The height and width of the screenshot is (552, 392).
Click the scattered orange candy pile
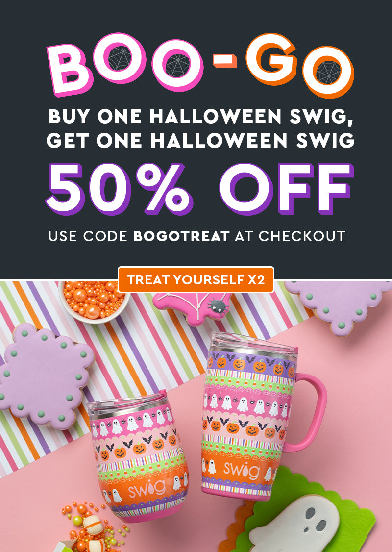pos(92,527)
